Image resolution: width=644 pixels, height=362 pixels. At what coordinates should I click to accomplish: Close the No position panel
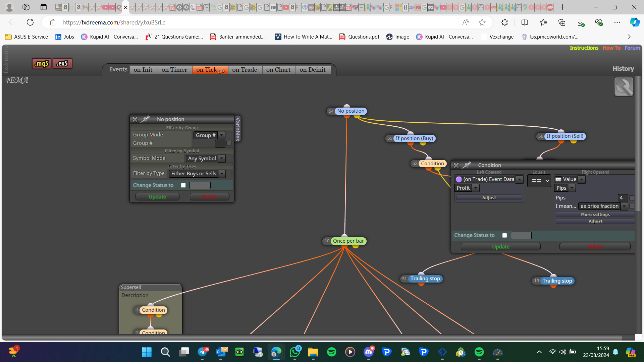[x=135, y=119]
